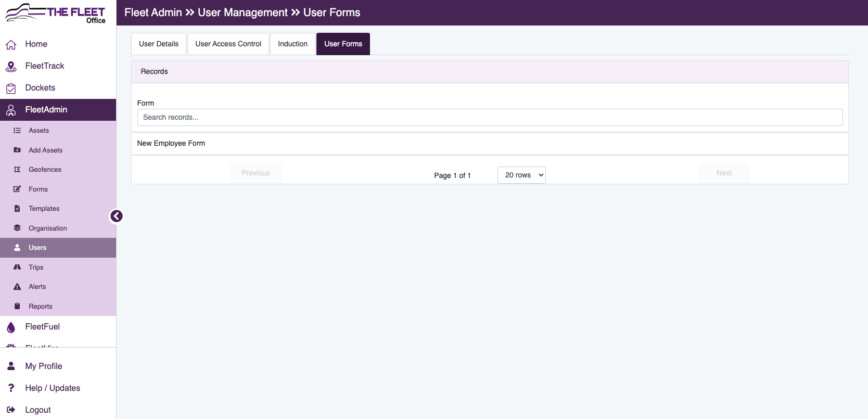Click the Reports clipboard icon
Viewport: 868px width, 419px height.
point(17,306)
